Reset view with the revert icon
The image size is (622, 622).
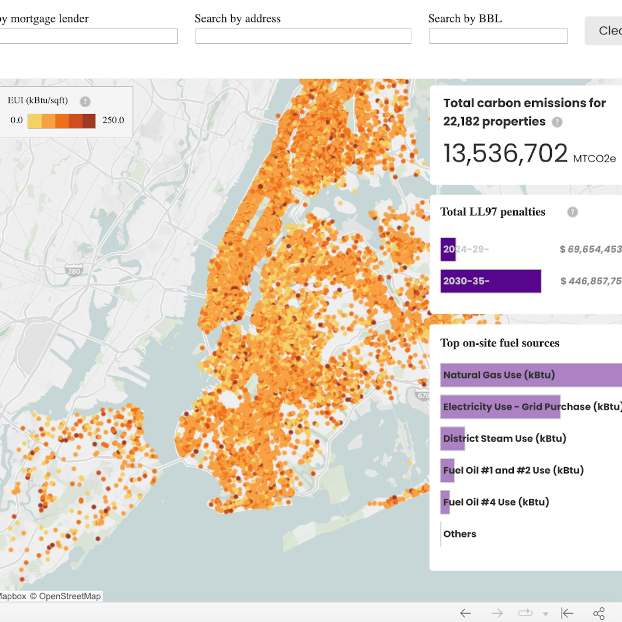tap(567, 613)
